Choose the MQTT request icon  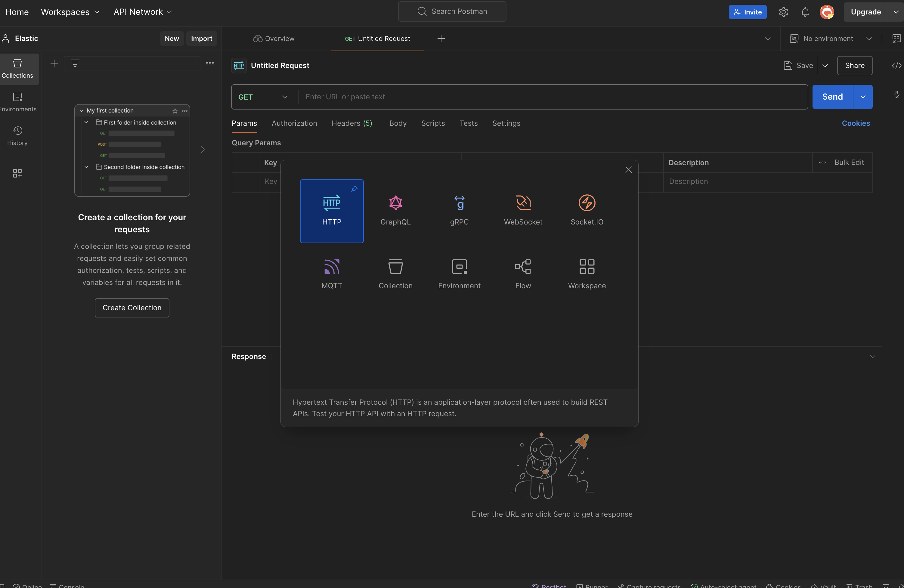pyautogui.click(x=332, y=267)
